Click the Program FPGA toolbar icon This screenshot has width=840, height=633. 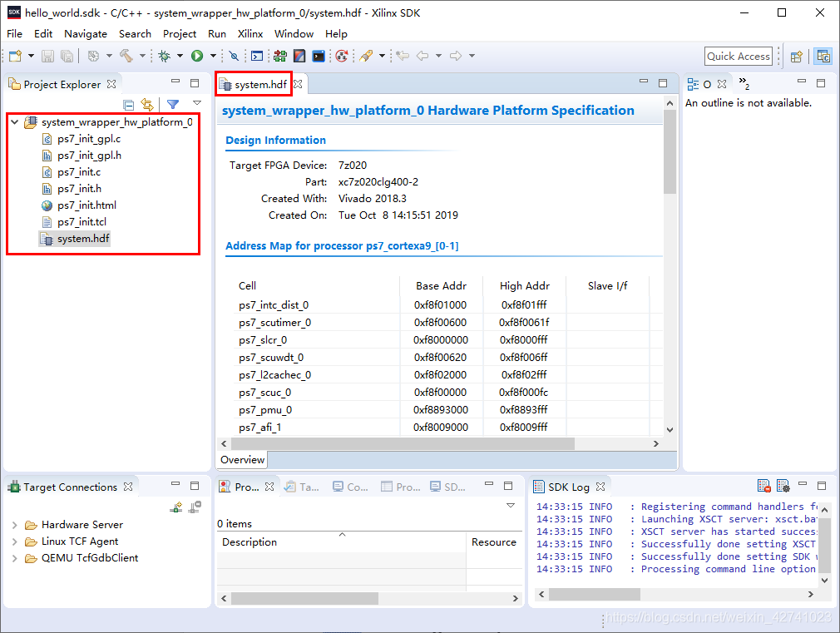coord(280,56)
